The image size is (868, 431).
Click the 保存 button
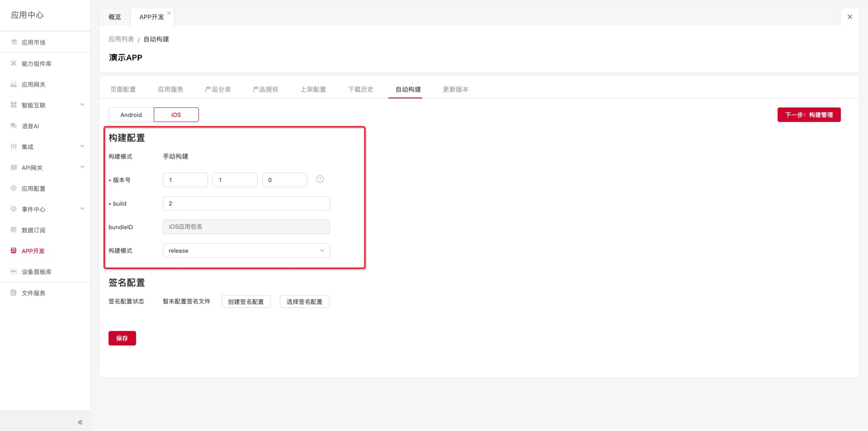tap(122, 338)
